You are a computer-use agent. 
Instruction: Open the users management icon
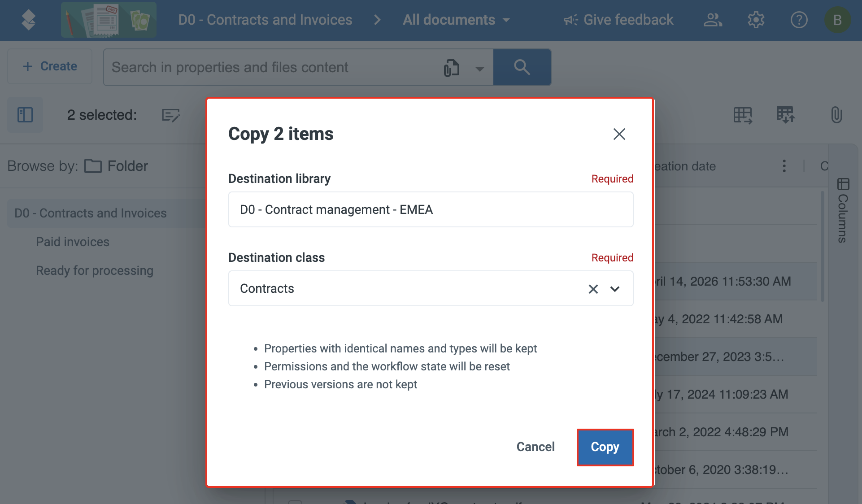coord(713,20)
